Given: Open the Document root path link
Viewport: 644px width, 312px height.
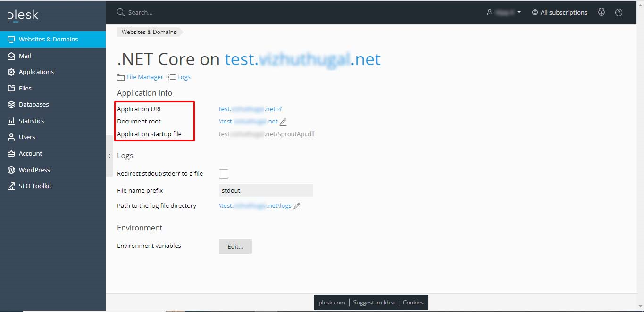Looking at the screenshot, I should 248,121.
